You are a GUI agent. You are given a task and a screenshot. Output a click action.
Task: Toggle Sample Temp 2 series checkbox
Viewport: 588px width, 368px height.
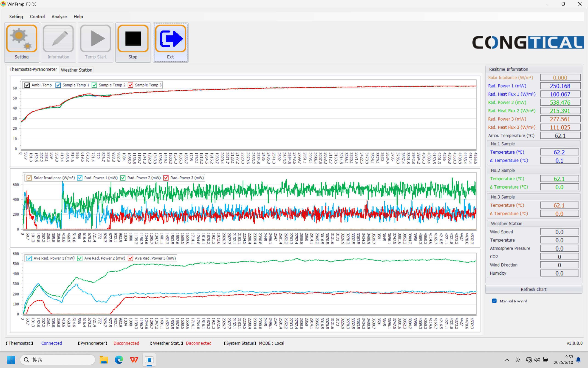click(x=94, y=85)
